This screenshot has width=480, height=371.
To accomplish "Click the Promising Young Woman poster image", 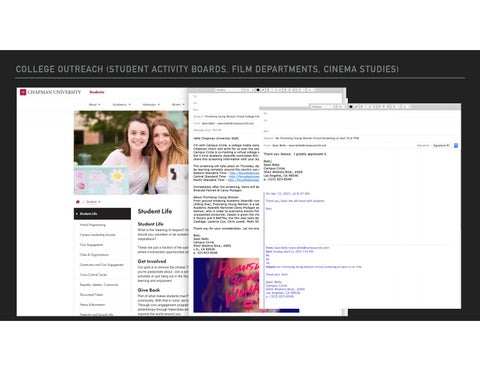I will pyautogui.click(x=226, y=285).
